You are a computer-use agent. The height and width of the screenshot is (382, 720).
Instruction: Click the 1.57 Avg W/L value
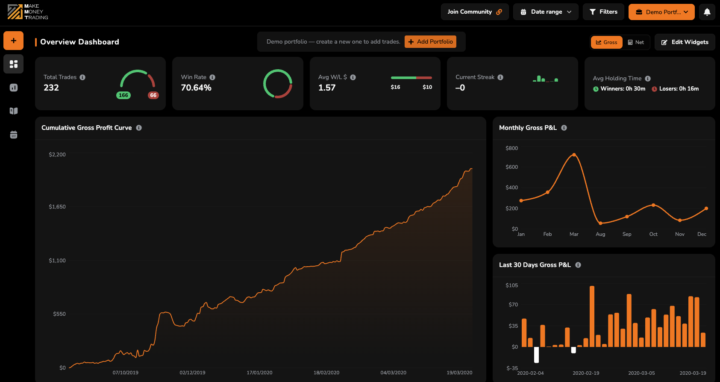[327, 88]
